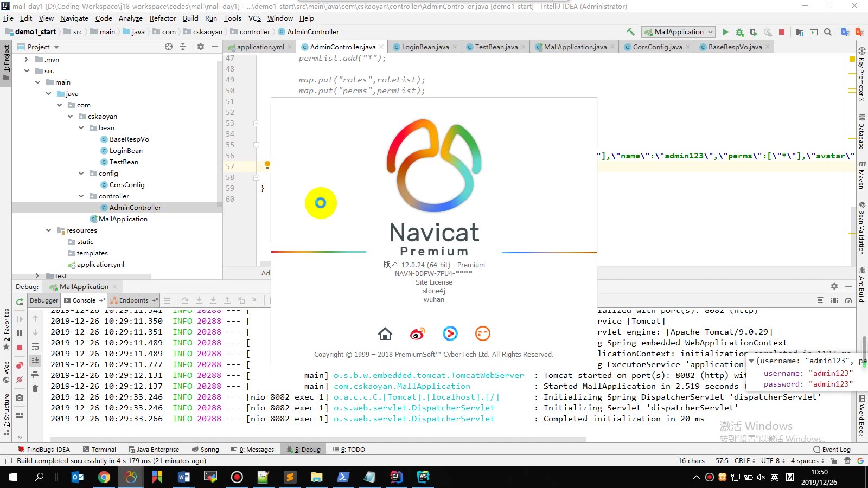
Task: Toggle View Breakpoints red circles icon
Action: 20,365
